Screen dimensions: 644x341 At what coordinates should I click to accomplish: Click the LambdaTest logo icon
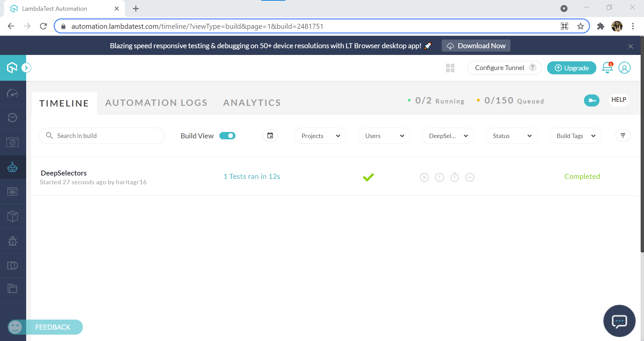pos(12,68)
